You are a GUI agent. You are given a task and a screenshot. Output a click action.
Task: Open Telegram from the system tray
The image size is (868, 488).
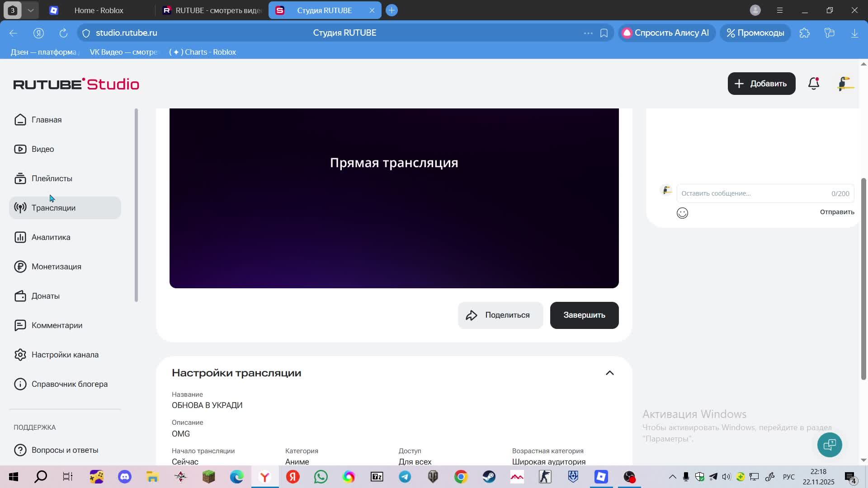pyautogui.click(x=713, y=476)
